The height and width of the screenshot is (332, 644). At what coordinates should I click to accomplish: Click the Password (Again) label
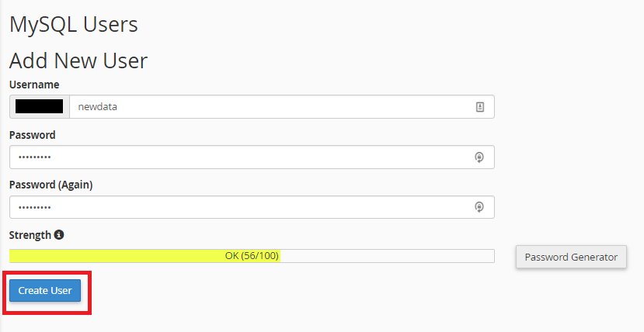pos(51,185)
